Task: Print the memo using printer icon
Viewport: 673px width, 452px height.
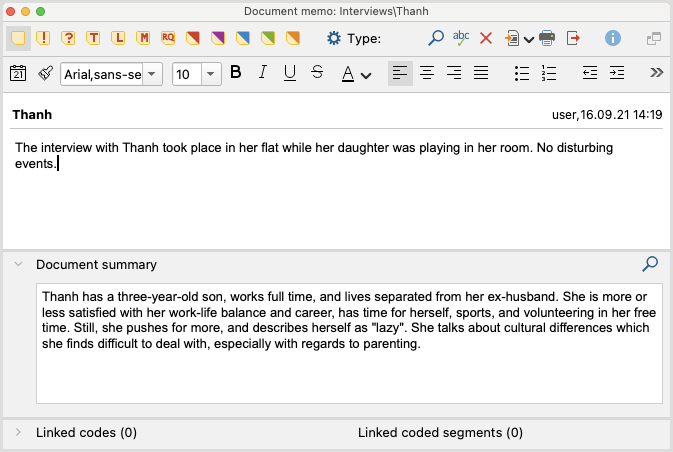Action: [x=547, y=38]
